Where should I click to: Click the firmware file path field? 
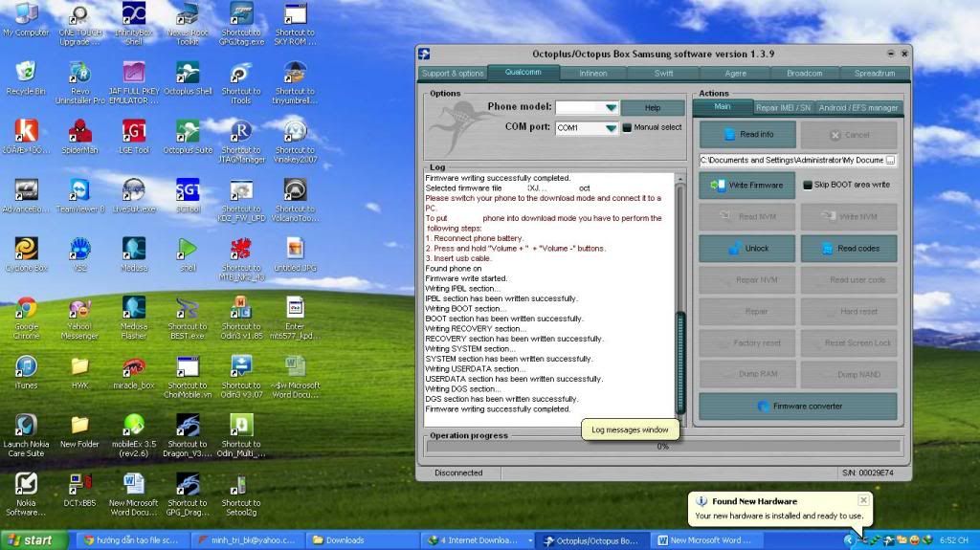791,161
